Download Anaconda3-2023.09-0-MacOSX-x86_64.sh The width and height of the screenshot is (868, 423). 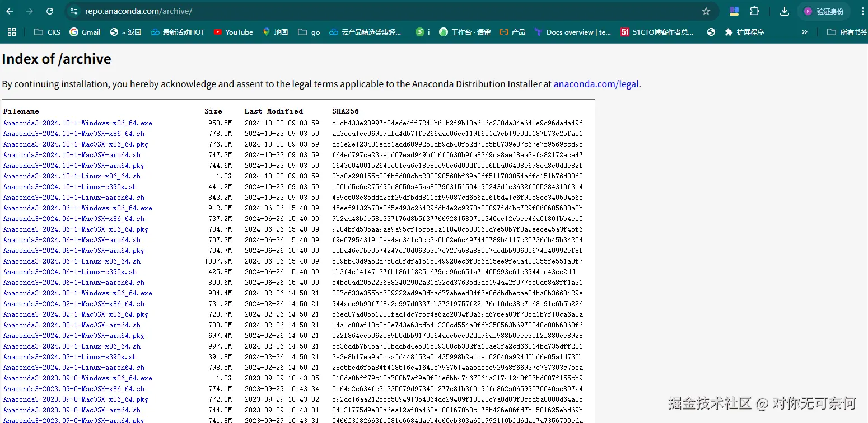(x=74, y=389)
